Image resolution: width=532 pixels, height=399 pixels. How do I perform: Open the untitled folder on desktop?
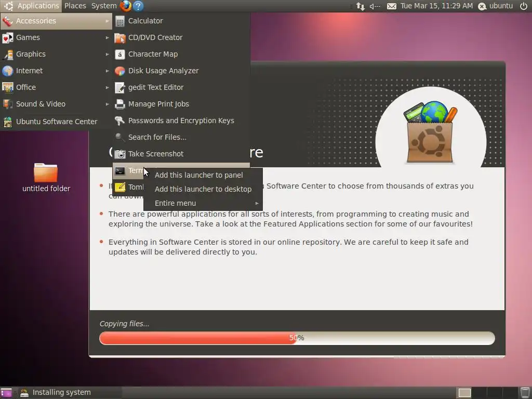pyautogui.click(x=46, y=178)
